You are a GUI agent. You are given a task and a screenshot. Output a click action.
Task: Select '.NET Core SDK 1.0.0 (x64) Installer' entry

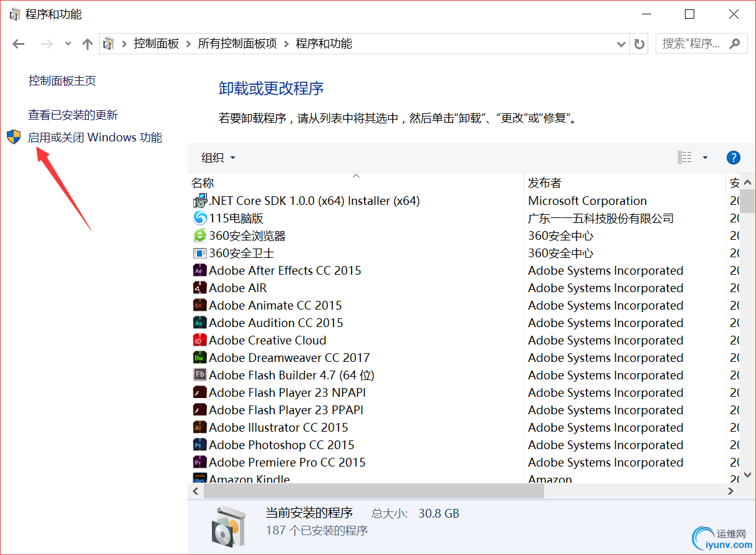[314, 201]
